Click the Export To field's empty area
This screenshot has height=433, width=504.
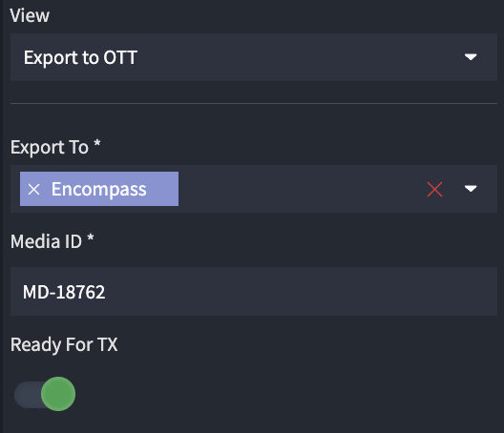[299, 189]
